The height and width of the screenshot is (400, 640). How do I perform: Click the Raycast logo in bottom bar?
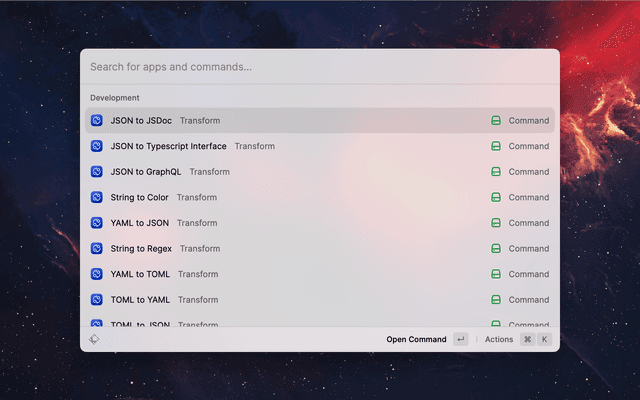pos(94,339)
